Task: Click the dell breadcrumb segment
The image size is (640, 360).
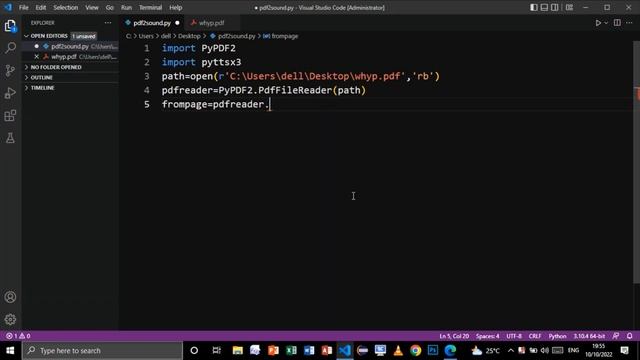Action: [x=166, y=36]
